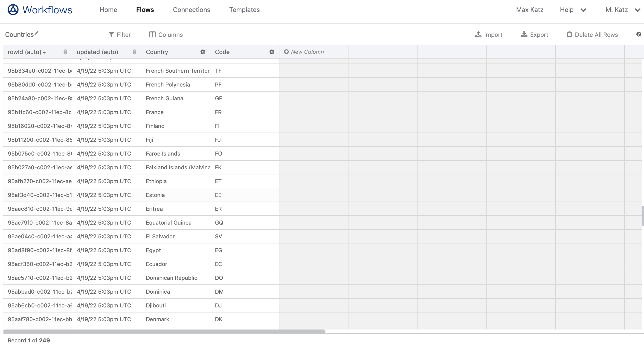Click the Workflows logo icon
The image size is (644, 347).
tap(13, 10)
